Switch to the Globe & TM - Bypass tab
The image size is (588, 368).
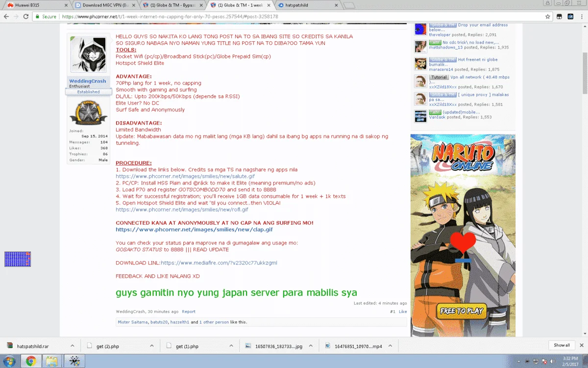(171, 5)
